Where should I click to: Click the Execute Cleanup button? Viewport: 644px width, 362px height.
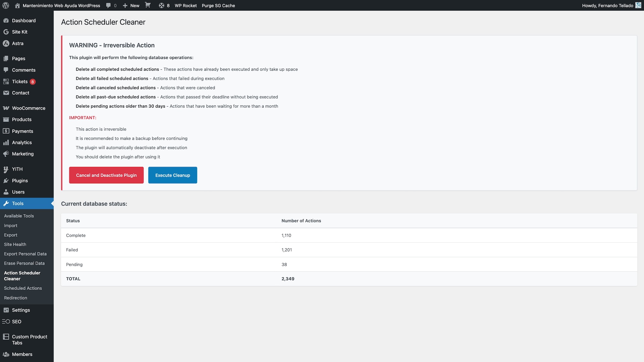tap(172, 175)
